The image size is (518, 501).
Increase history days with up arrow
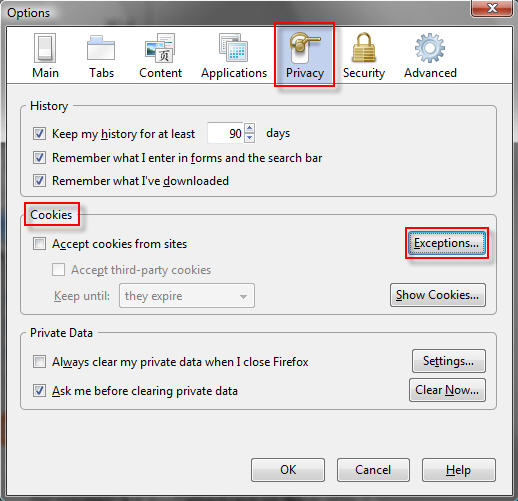coord(250,128)
